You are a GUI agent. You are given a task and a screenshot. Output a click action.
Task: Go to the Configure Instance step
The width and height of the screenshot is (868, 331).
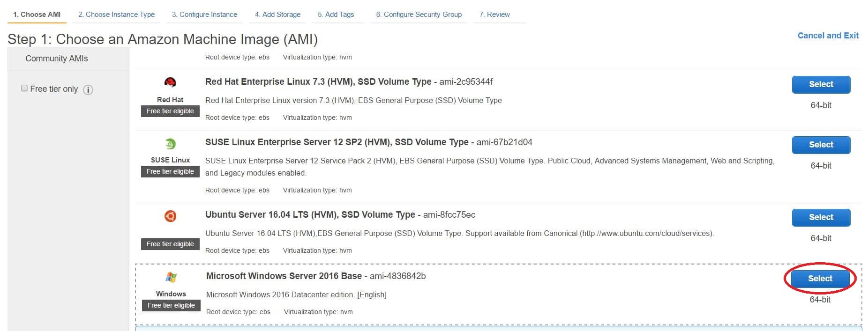(x=204, y=15)
